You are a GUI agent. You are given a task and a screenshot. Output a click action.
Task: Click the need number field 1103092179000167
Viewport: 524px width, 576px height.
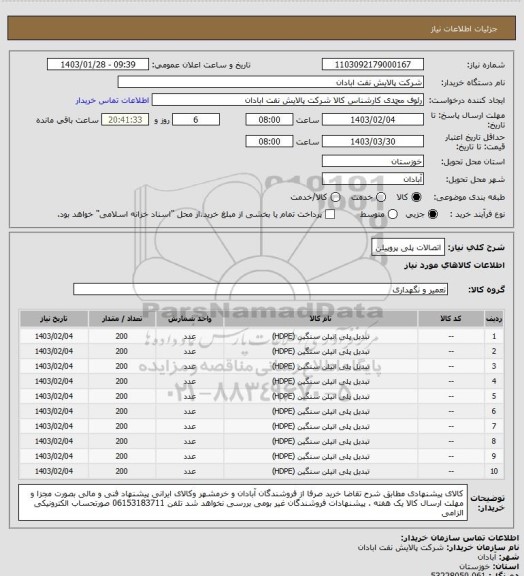pos(373,64)
